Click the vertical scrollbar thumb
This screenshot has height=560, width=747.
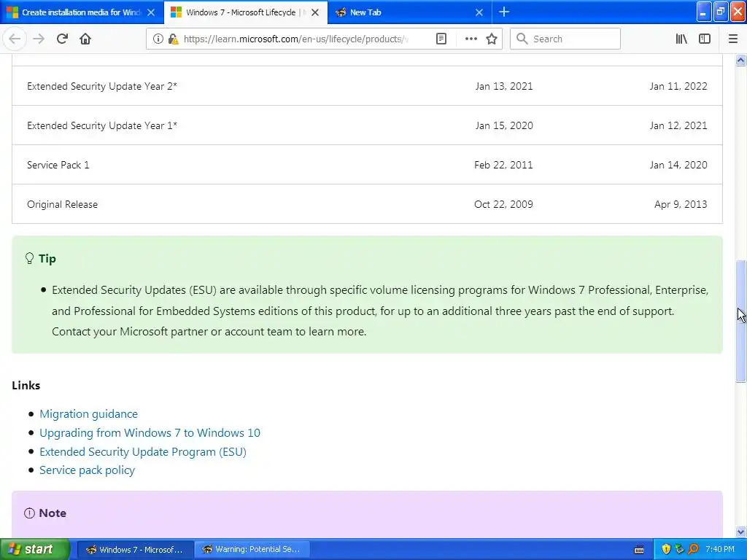pyautogui.click(x=740, y=321)
